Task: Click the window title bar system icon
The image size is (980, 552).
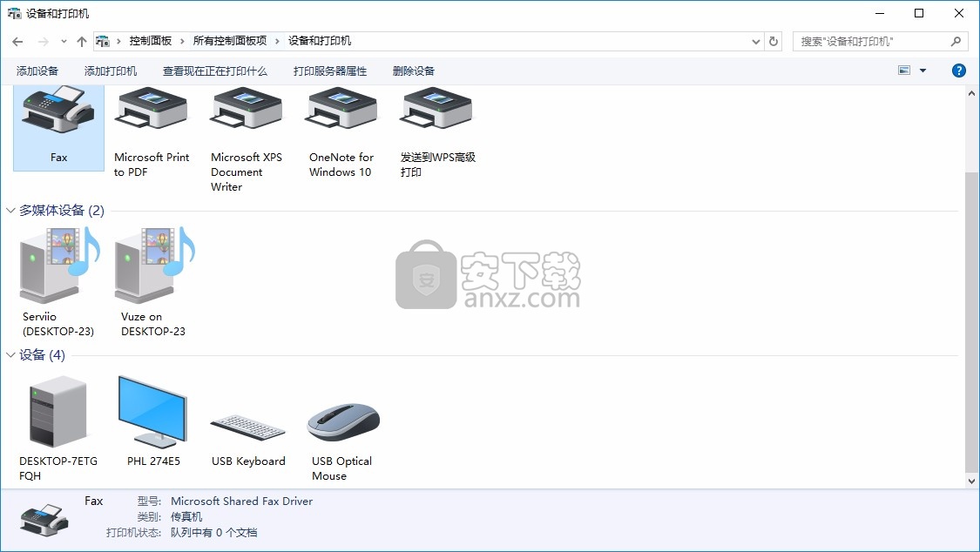Action: point(14,13)
